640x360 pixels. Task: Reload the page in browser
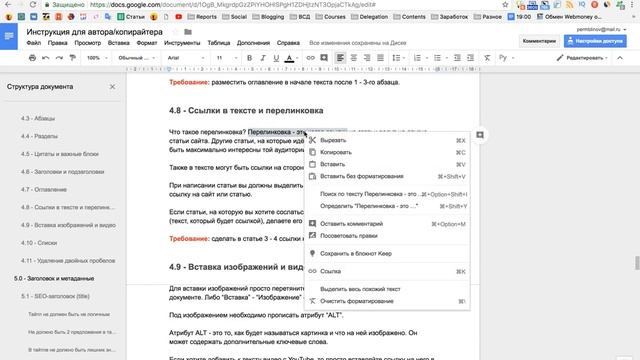tap(33, 5)
